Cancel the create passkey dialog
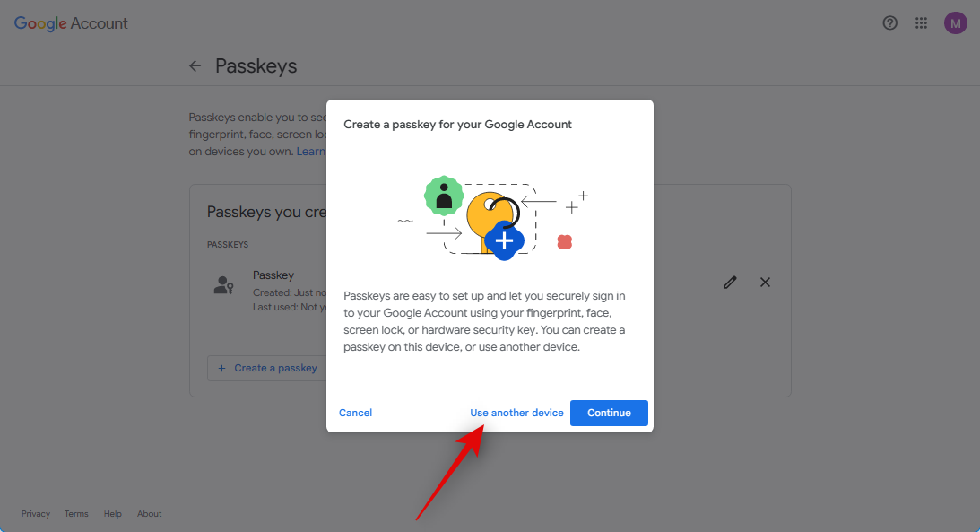Screen dimensions: 980x532 (x=355, y=413)
